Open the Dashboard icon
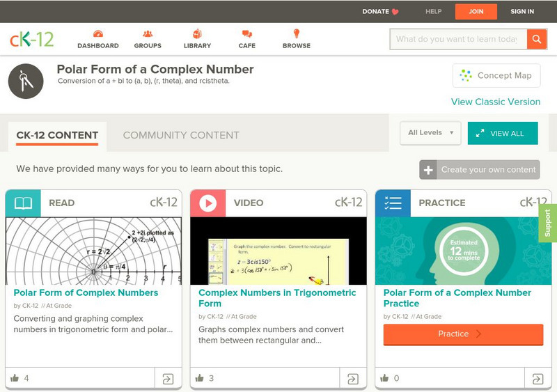The image size is (557, 392). click(x=98, y=34)
